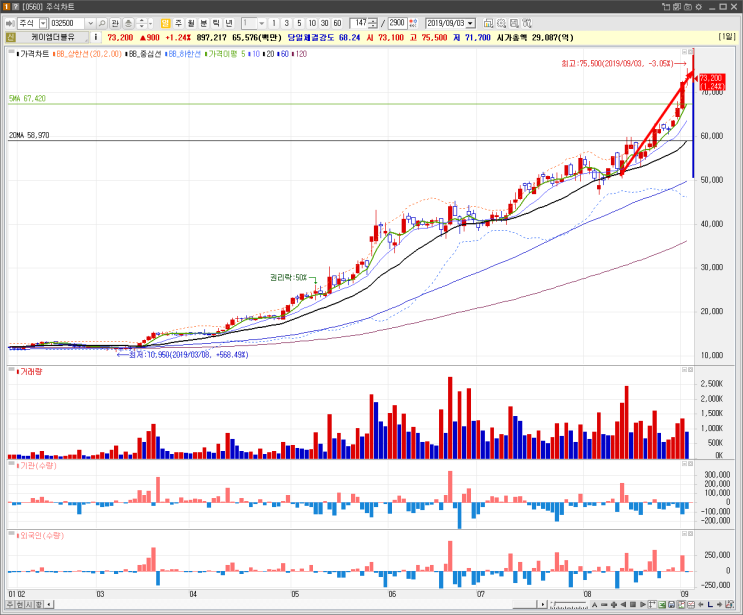The height and width of the screenshot is (615, 743).
Task: Open the date picker for 2019/09/03
Action: click(471, 23)
